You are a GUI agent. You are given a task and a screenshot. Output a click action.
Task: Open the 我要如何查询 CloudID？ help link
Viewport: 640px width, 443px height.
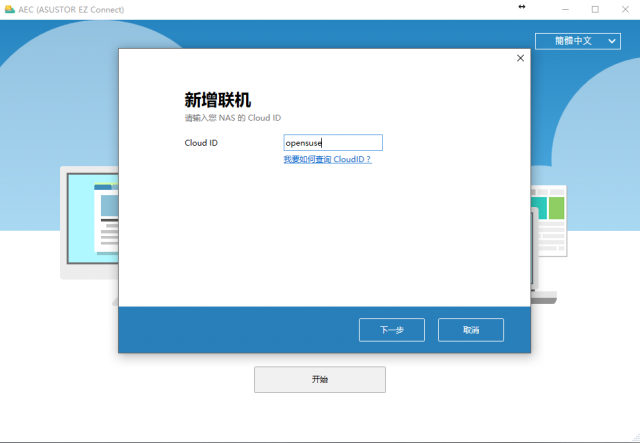pos(327,159)
